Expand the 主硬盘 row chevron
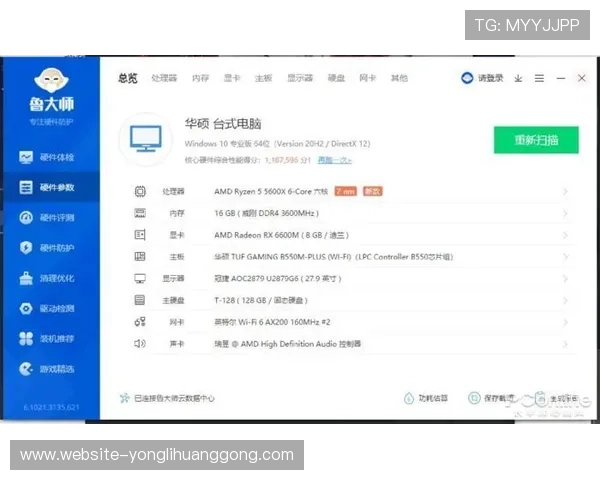600x480 pixels. pos(565,300)
